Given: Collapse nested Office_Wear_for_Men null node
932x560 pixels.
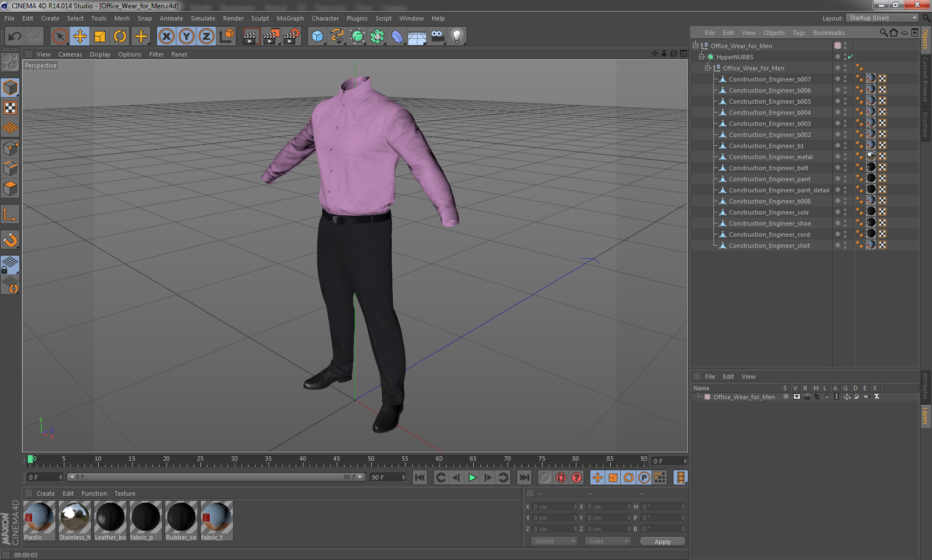Looking at the screenshot, I should coord(707,68).
